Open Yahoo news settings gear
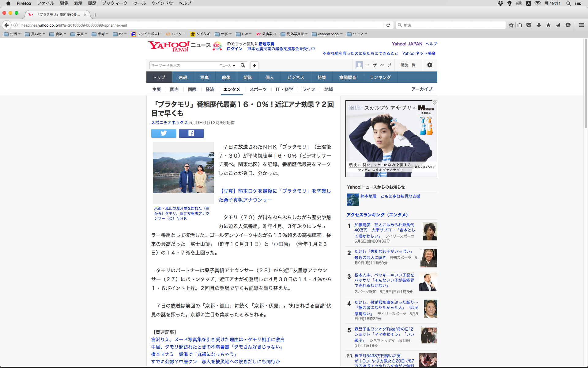The height and width of the screenshot is (368, 588). 429,65
